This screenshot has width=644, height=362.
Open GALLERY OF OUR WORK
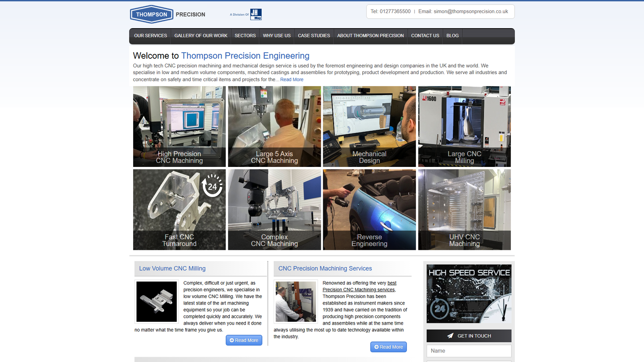click(201, 36)
